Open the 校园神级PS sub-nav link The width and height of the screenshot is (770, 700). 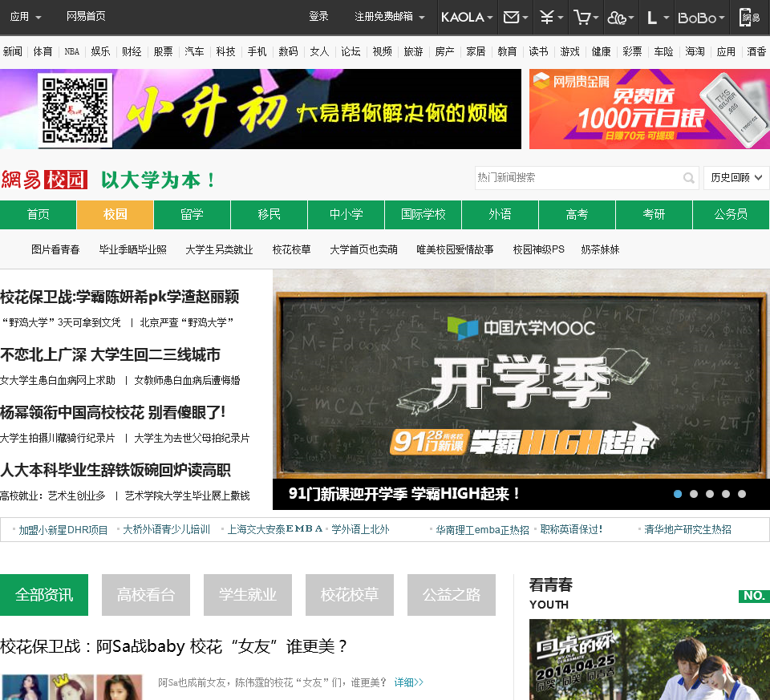(539, 249)
